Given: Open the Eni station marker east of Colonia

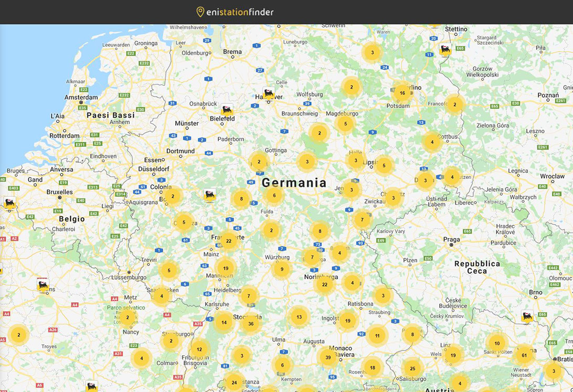Looking at the screenshot, I should point(210,195).
